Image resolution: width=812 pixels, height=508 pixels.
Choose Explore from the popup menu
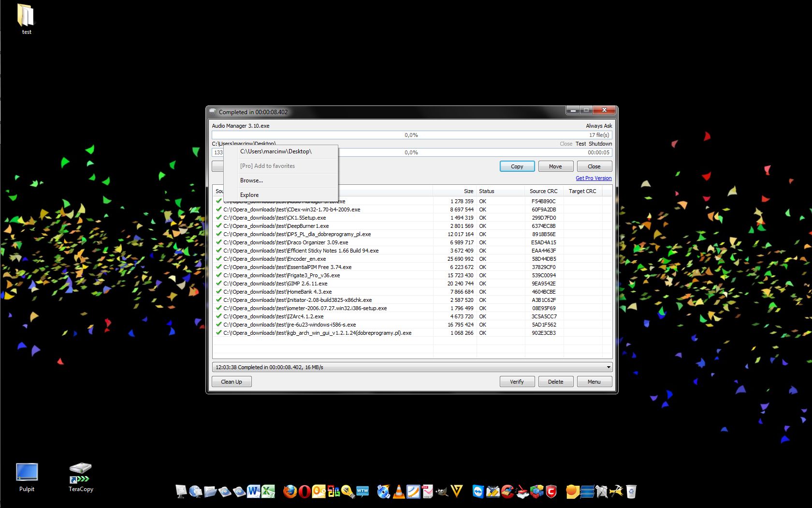(281, 194)
